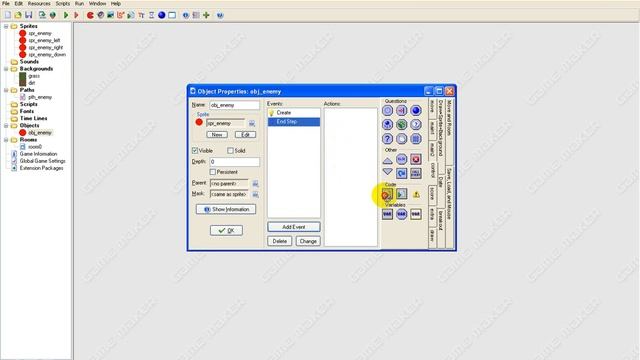Open Help with the toolbar question icon
This screenshot has width=640, height=360.
220,15
